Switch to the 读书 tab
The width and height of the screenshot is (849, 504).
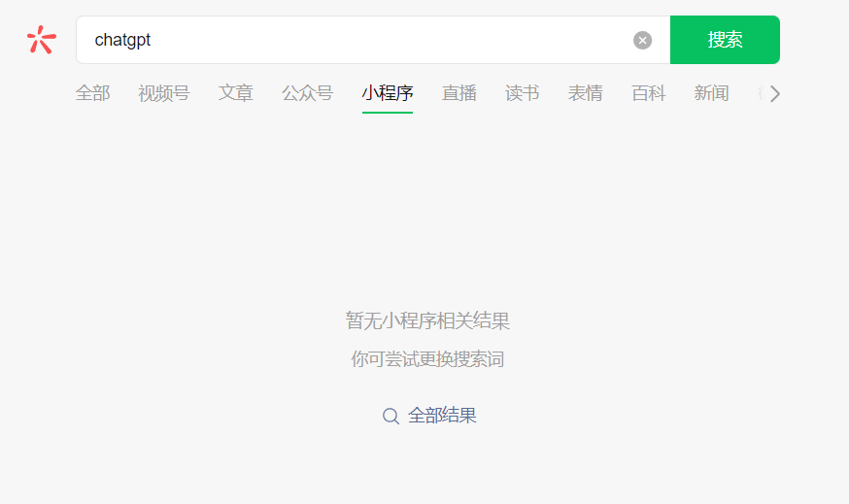522,93
